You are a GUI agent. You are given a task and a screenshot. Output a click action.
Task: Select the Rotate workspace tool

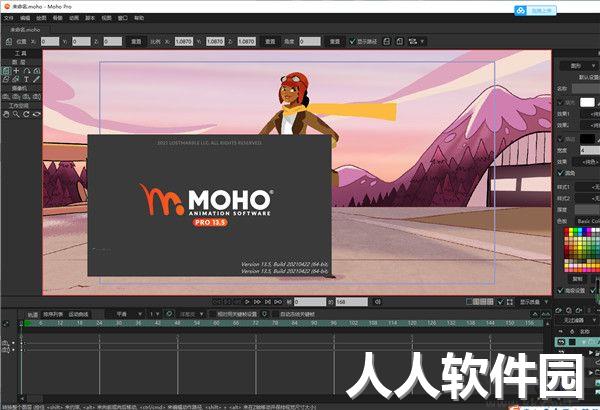(x=26, y=114)
